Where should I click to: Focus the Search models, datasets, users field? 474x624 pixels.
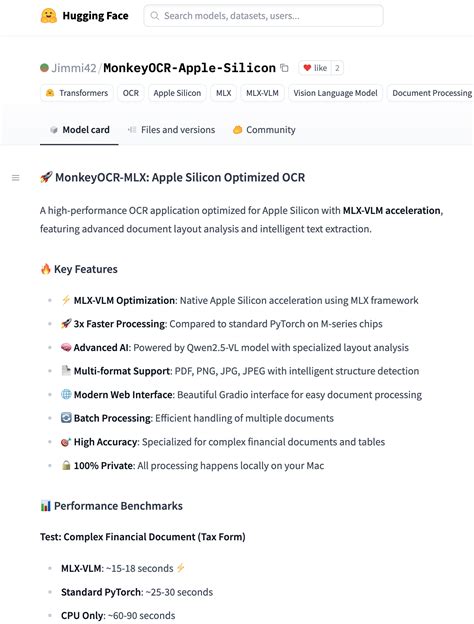pyautogui.click(x=263, y=16)
